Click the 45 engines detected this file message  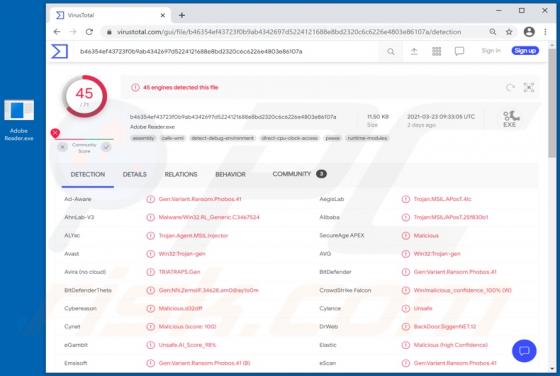click(180, 87)
